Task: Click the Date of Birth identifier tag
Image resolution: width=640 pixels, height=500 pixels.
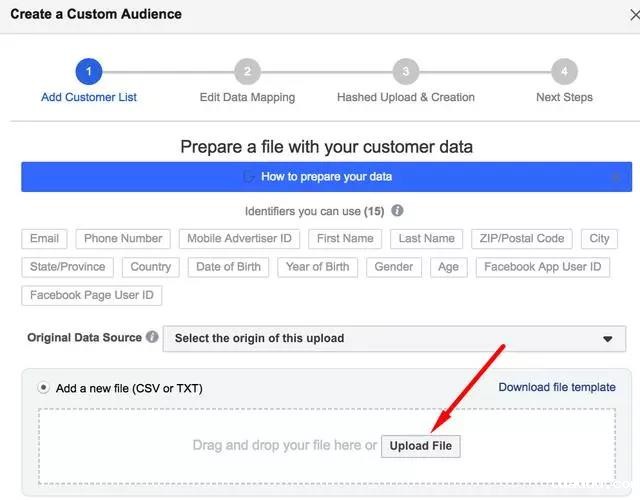Action: [229, 267]
